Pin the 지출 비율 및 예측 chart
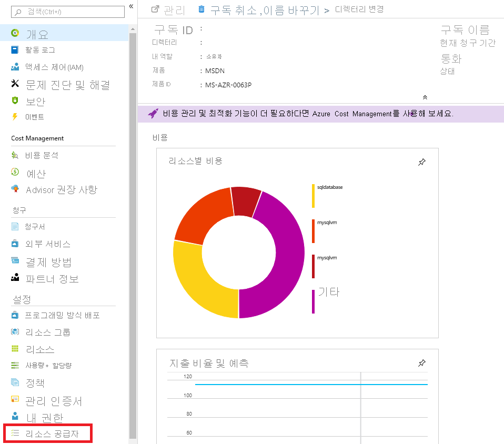The image size is (504, 444). [421, 362]
